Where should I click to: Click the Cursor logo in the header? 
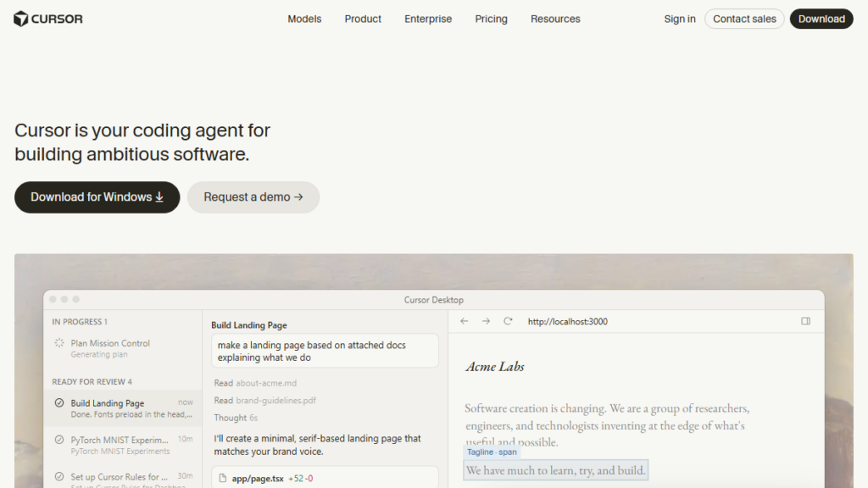pyautogui.click(x=48, y=19)
